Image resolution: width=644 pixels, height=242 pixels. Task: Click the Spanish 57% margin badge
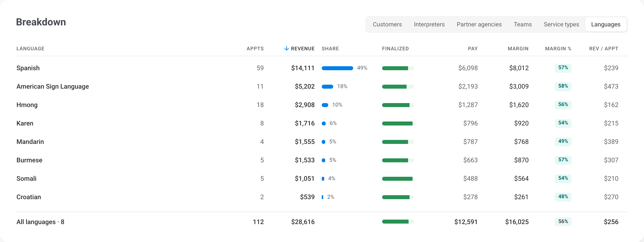pyautogui.click(x=563, y=68)
